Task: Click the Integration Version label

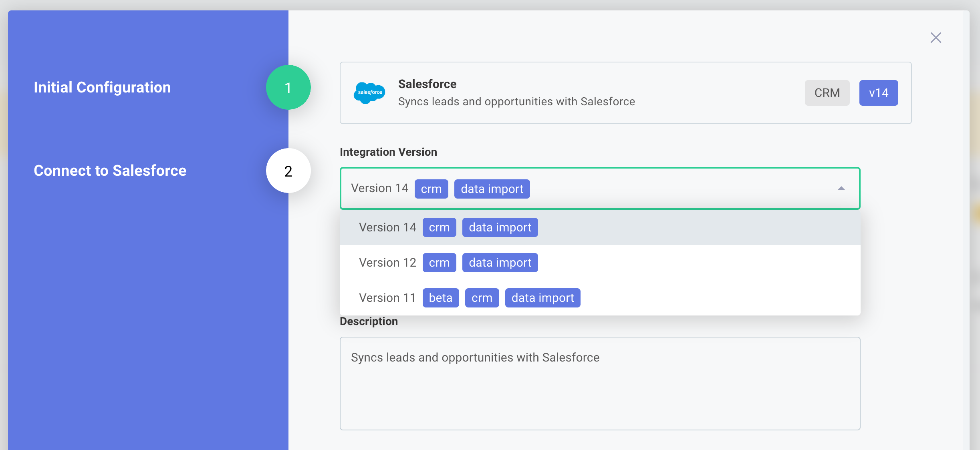Action: click(x=388, y=152)
